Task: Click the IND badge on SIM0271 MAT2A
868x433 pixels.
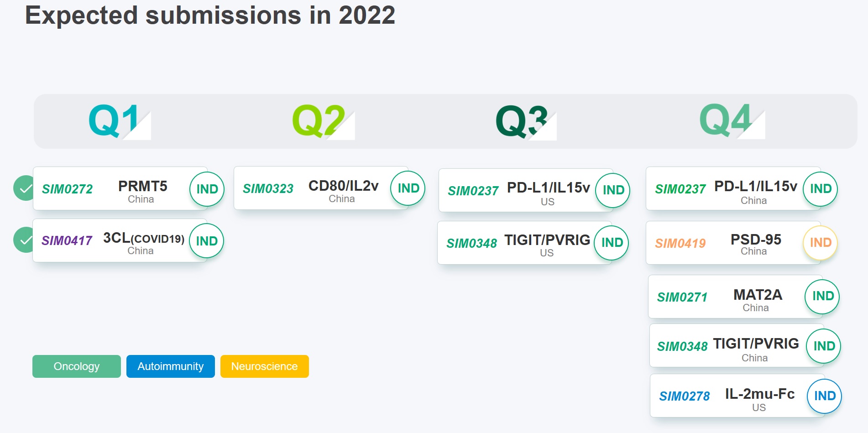Action: point(823,296)
